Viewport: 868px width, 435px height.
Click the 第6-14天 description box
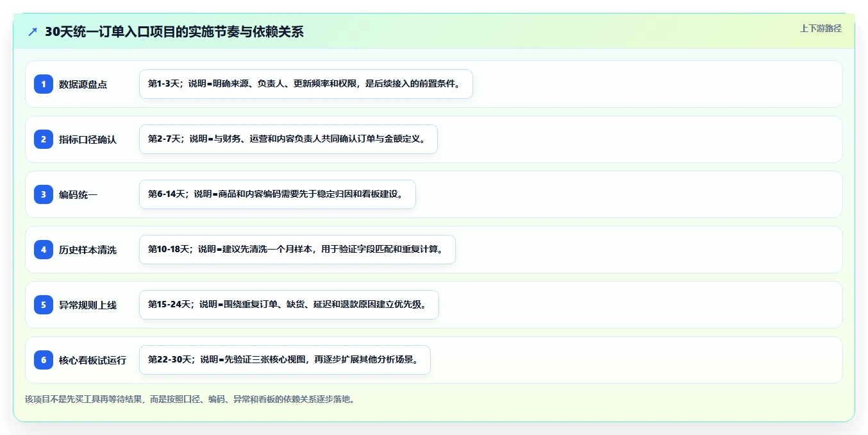(x=278, y=194)
